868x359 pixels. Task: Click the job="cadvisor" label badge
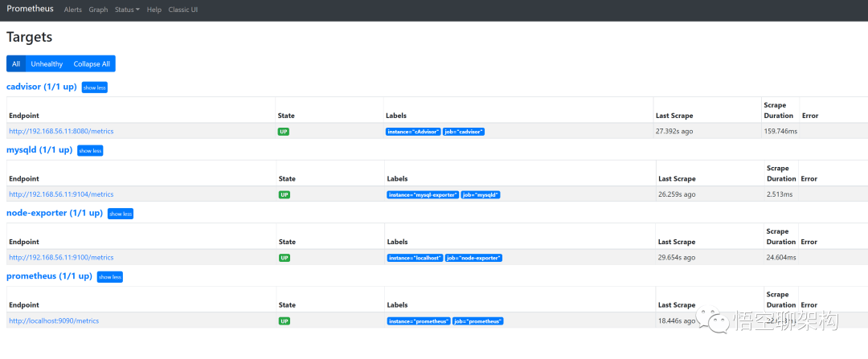(x=464, y=132)
